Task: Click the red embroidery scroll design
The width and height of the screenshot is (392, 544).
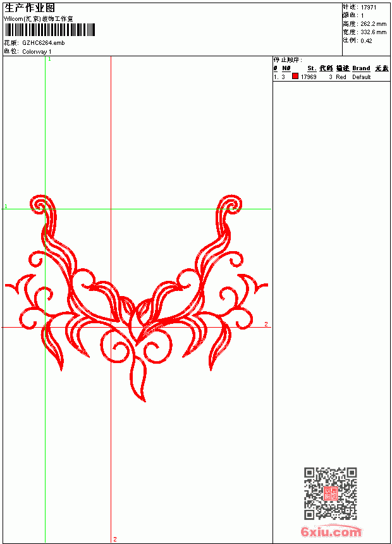Action: click(x=137, y=299)
